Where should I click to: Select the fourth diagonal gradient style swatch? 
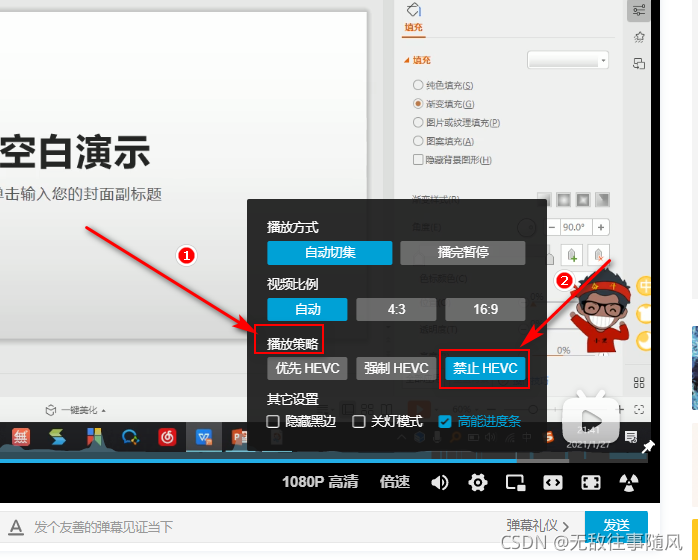[x=602, y=199]
